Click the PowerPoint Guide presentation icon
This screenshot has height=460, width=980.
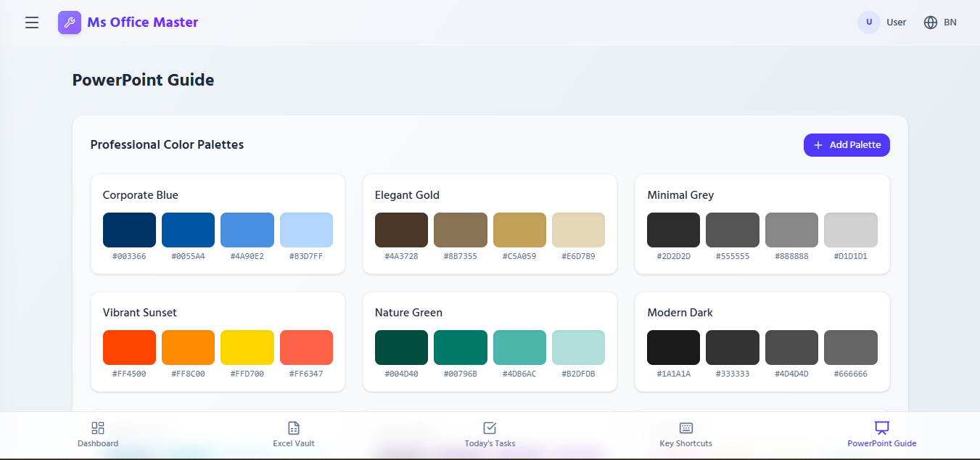882,428
